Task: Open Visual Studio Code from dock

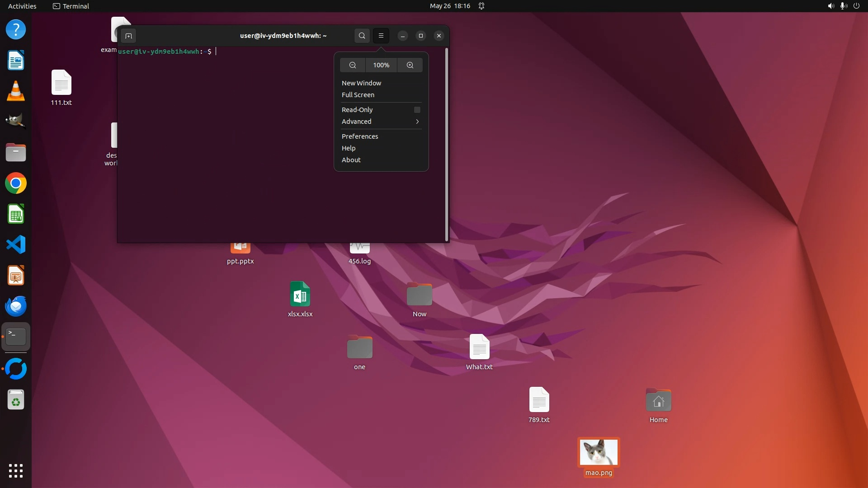Action: pos(16,245)
